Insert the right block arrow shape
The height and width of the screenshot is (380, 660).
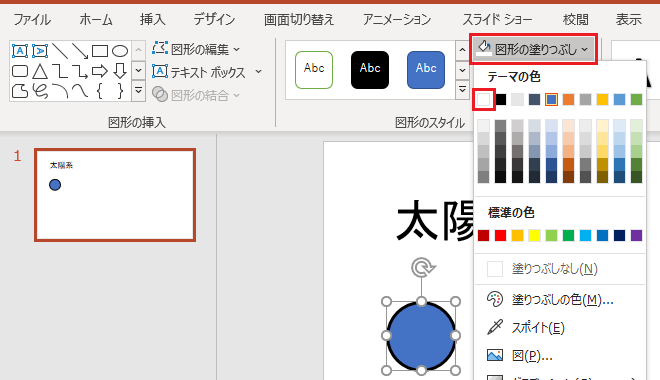point(100,71)
